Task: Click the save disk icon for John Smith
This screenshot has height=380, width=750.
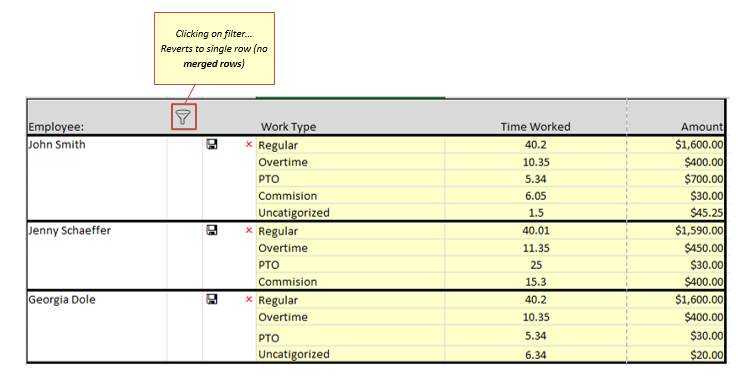Action: click(x=212, y=144)
